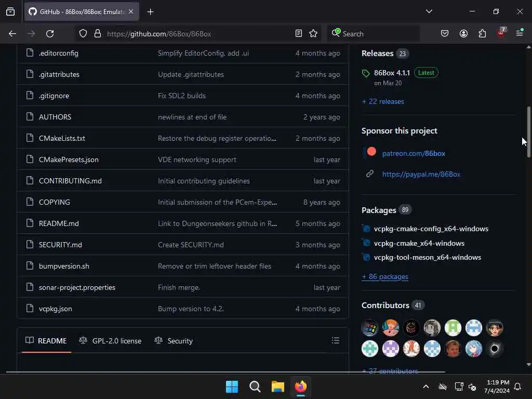Visit the paypal.me/86Box link

[x=421, y=175]
